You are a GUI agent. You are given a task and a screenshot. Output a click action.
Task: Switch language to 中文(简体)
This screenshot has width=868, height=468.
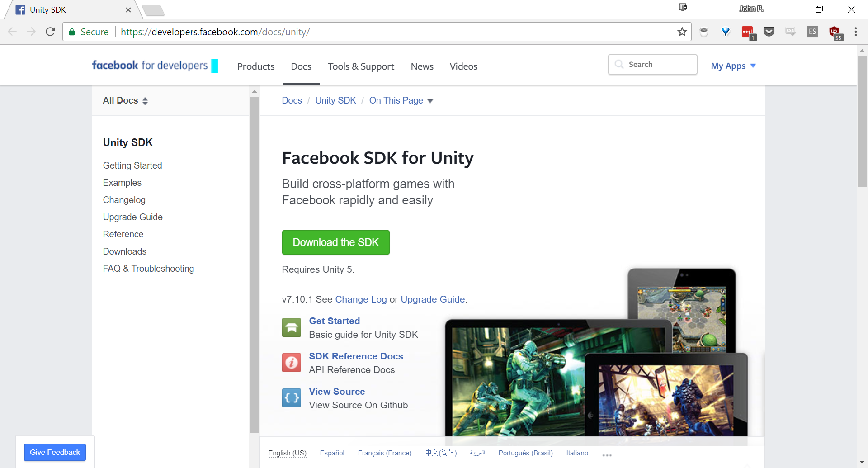click(x=441, y=453)
